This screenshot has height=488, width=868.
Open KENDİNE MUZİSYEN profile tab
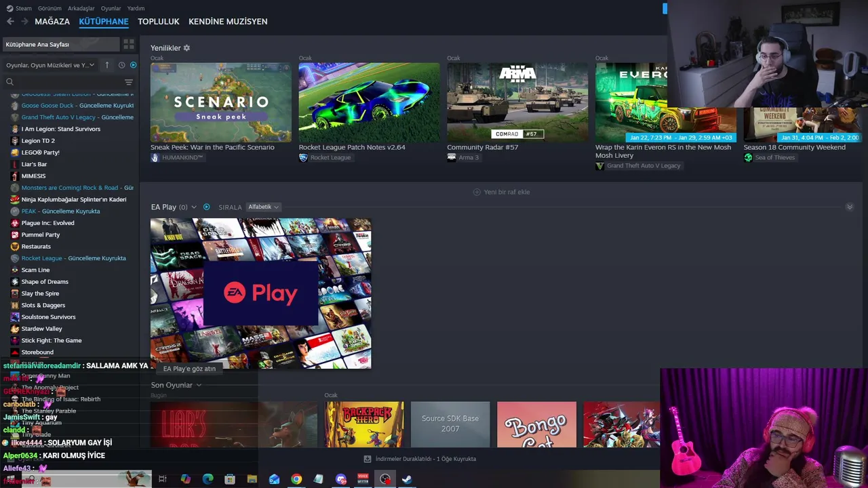[x=228, y=22]
